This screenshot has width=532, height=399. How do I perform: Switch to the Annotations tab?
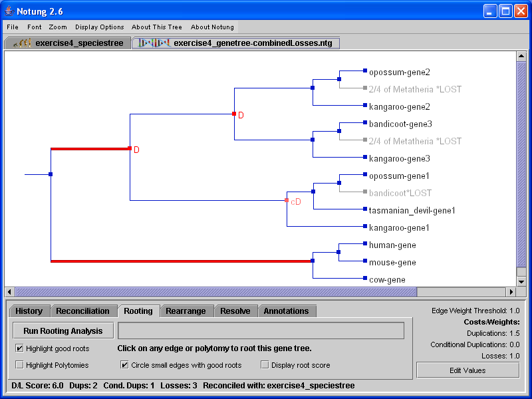click(286, 311)
